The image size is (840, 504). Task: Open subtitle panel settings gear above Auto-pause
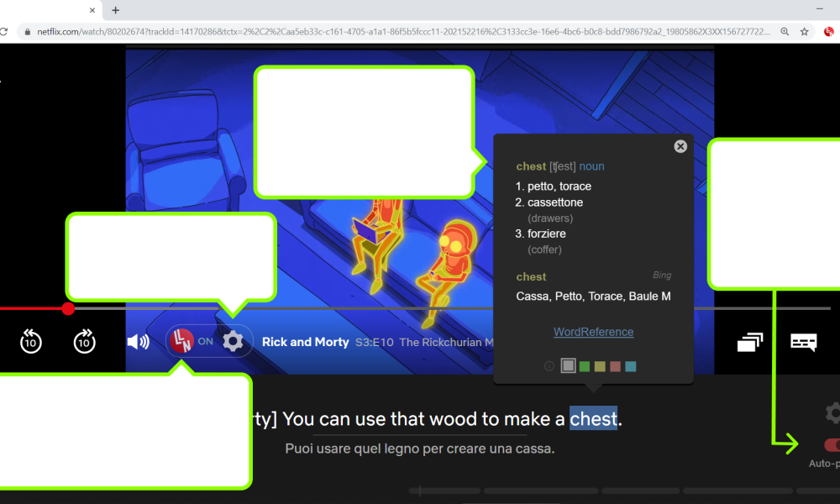point(833,413)
